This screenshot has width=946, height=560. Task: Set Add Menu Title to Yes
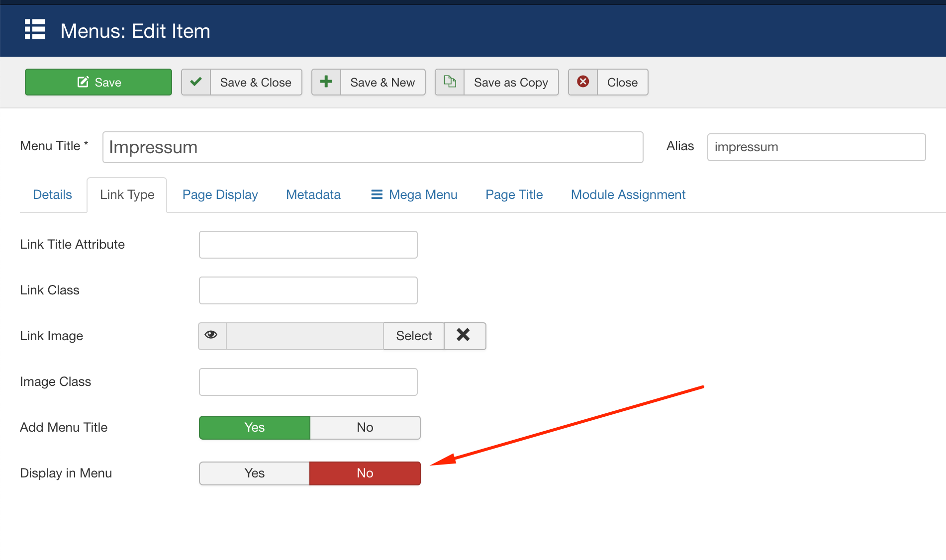(254, 428)
